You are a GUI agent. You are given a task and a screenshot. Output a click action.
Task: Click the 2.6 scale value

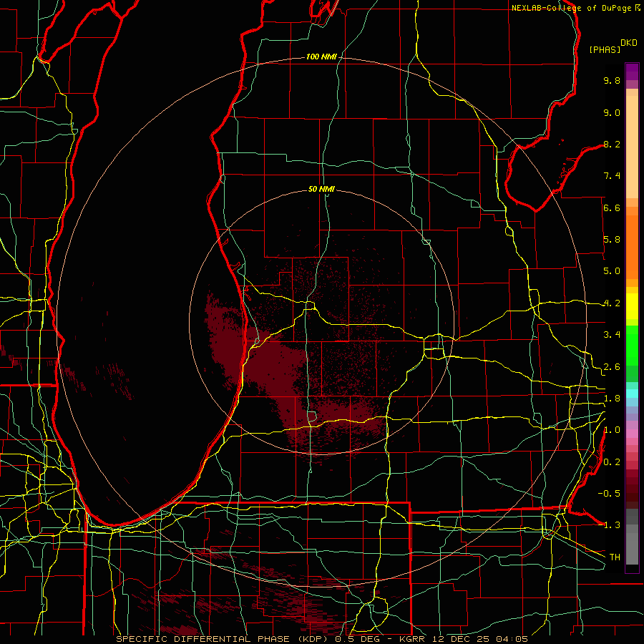[x=612, y=367]
